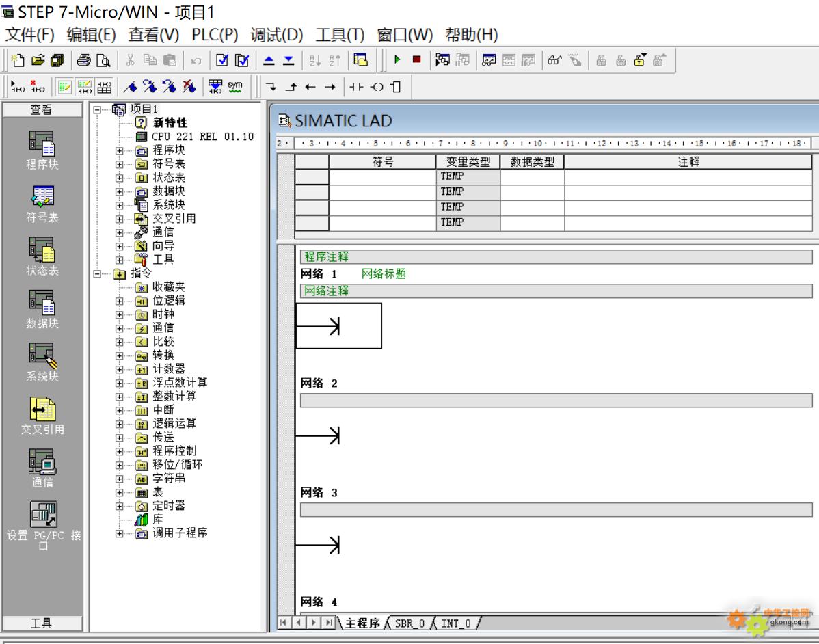
Task: Upload program from PLC with up-arrow icon
Action: click(x=269, y=60)
